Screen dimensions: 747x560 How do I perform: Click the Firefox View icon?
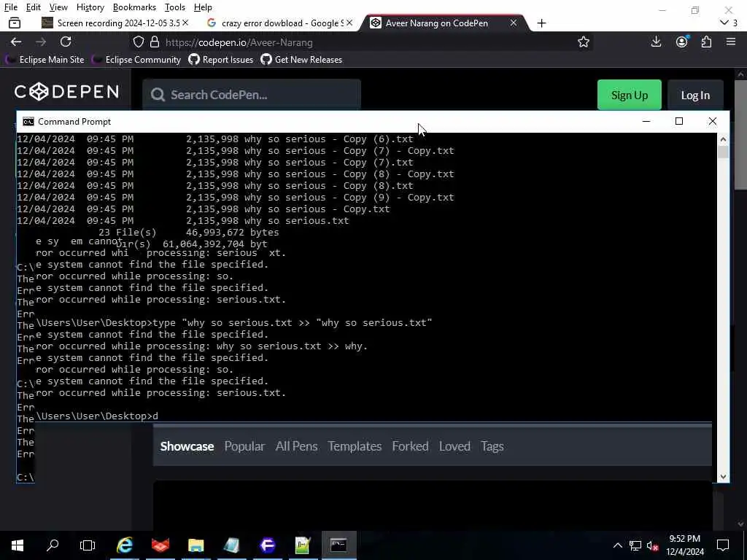15,23
